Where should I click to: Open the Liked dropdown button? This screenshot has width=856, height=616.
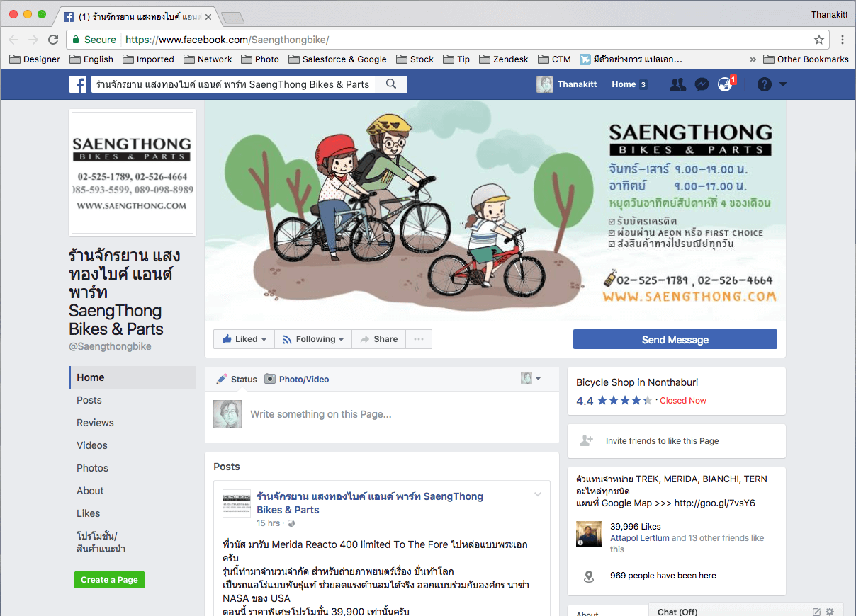coord(244,339)
